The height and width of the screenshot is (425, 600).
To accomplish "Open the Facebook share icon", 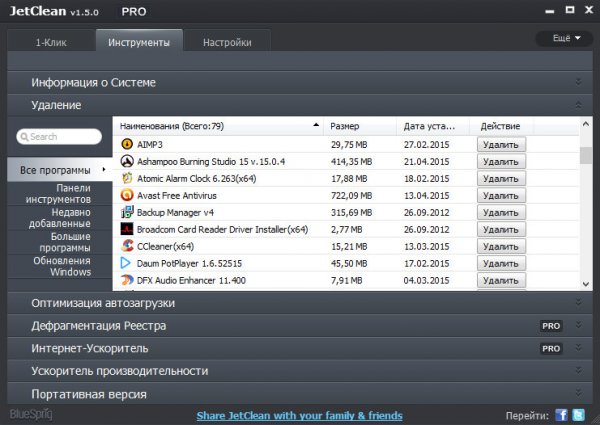I will (x=561, y=415).
